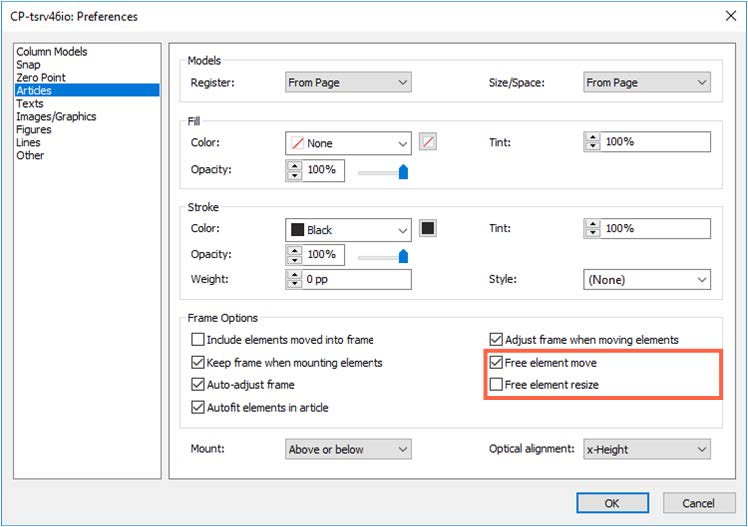
Task: Expand the Stroke Style dropdown
Action: click(646, 280)
